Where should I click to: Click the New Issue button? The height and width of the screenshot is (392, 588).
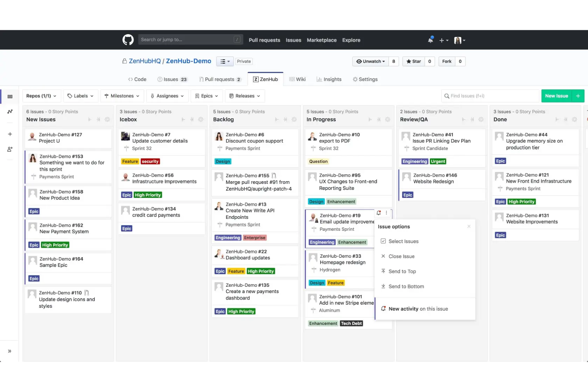[557, 96]
